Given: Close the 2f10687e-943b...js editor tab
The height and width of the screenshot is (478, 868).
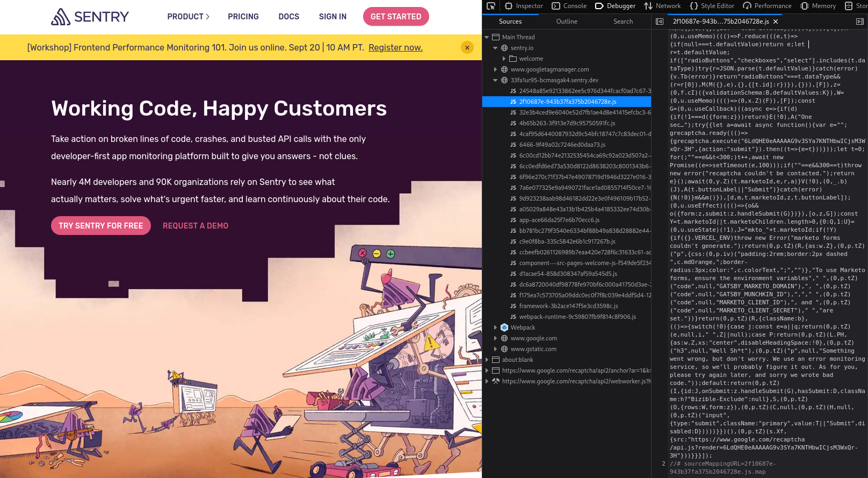Looking at the screenshot, I should tap(776, 22).
